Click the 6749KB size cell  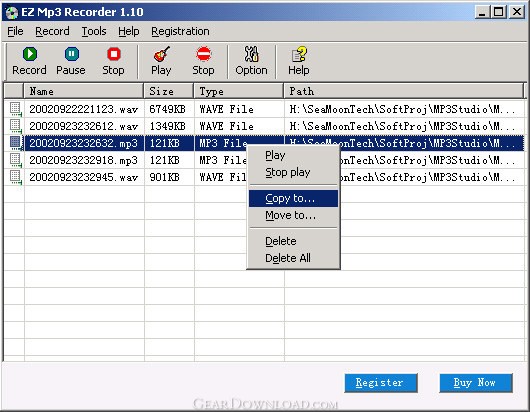click(x=167, y=109)
